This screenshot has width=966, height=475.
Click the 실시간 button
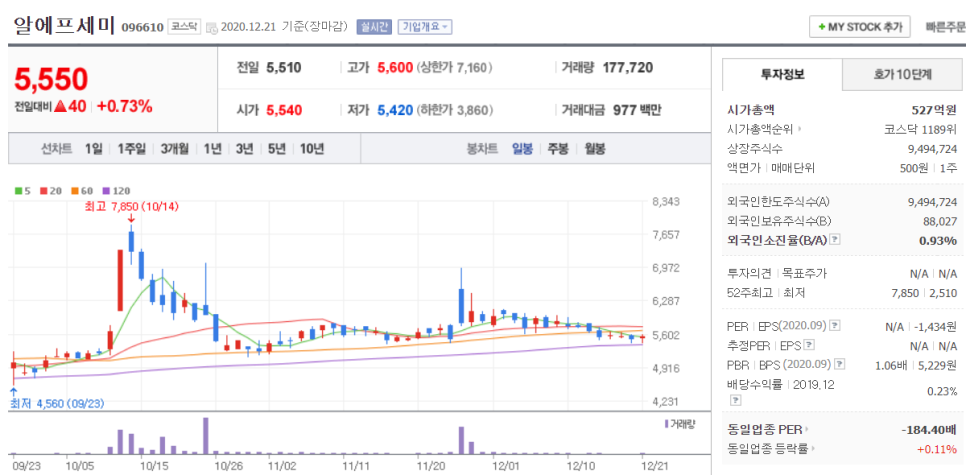(x=373, y=27)
